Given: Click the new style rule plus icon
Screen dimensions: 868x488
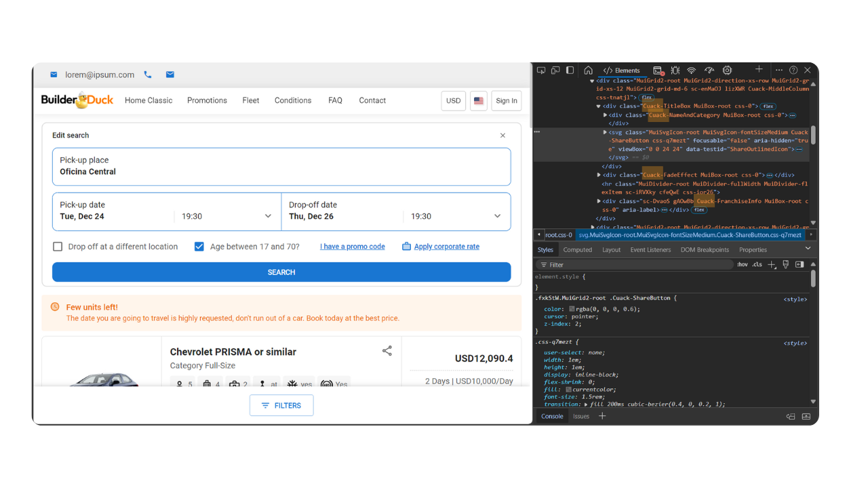Looking at the screenshot, I should click(x=771, y=264).
